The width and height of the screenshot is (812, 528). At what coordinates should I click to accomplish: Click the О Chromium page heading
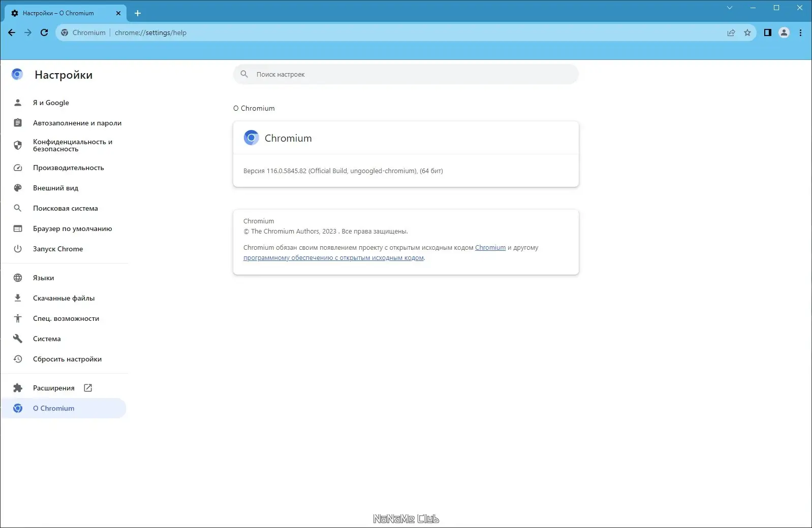coord(254,108)
